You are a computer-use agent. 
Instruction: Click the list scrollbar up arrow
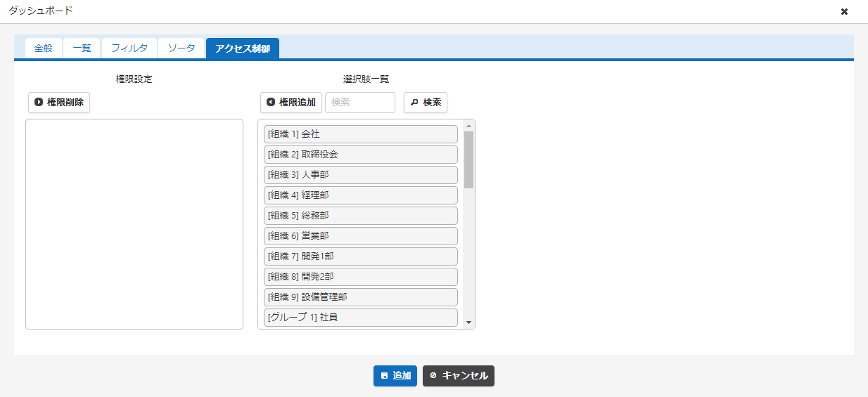[469, 126]
